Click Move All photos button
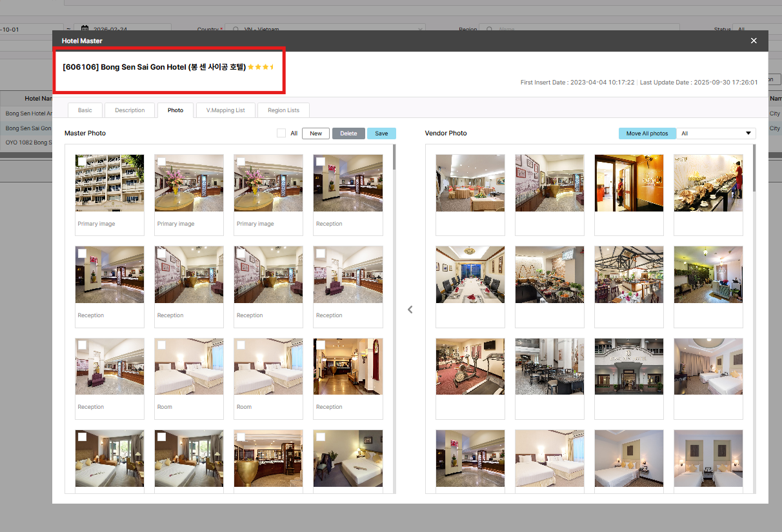Image resolution: width=782 pixels, height=532 pixels. click(x=647, y=133)
